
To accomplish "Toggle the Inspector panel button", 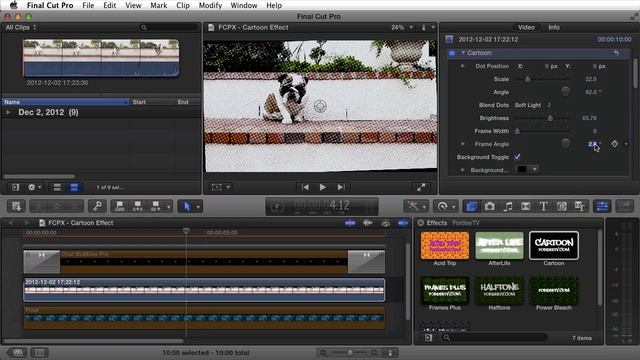I will 602,206.
